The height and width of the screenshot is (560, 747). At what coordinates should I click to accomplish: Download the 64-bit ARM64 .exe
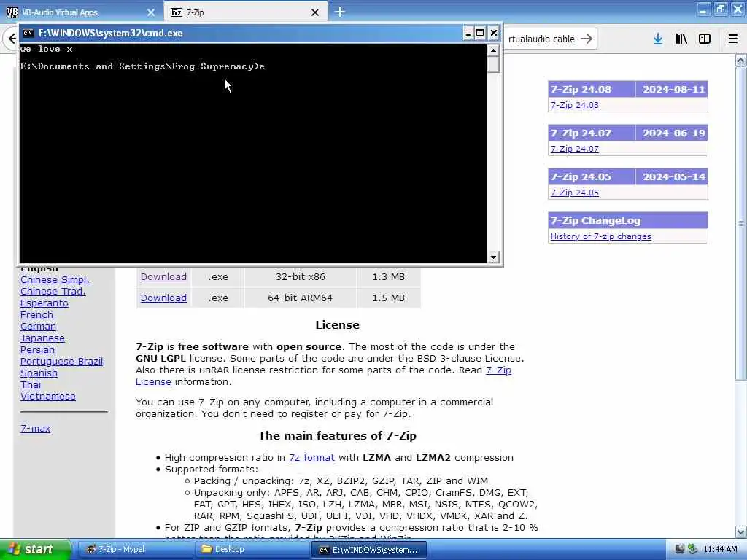pos(163,298)
